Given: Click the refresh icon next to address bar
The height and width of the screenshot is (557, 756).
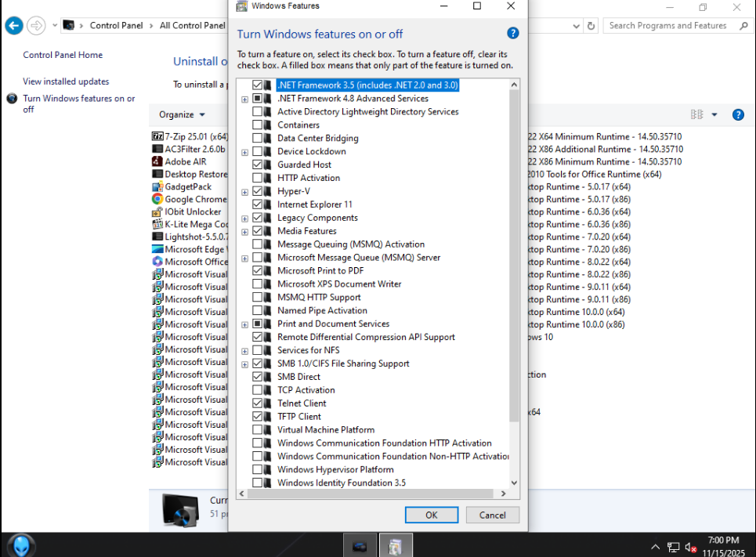Looking at the screenshot, I should tap(591, 26).
